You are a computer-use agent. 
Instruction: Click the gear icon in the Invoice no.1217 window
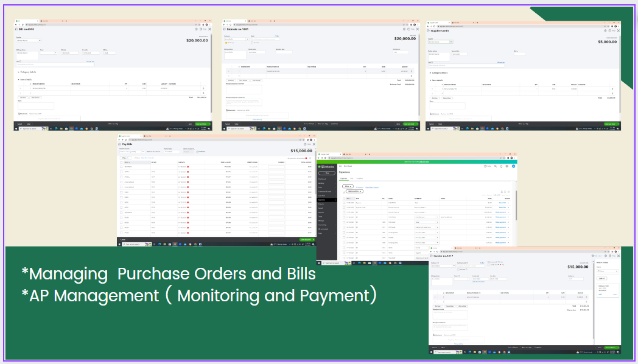pyautogui.click(x=606, y=256)
